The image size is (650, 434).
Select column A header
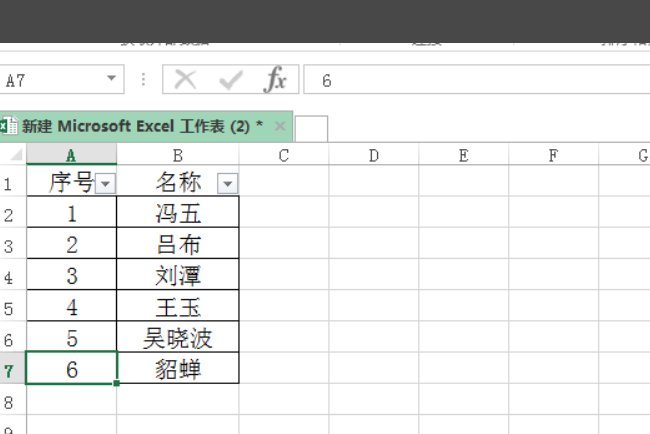coord(71,155)
